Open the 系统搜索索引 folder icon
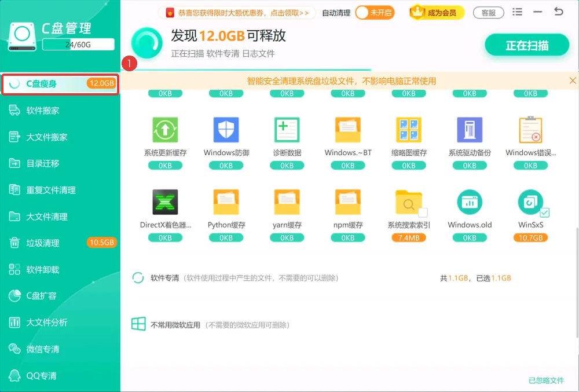This screenshot has width=579, height=392. [408, 202]
